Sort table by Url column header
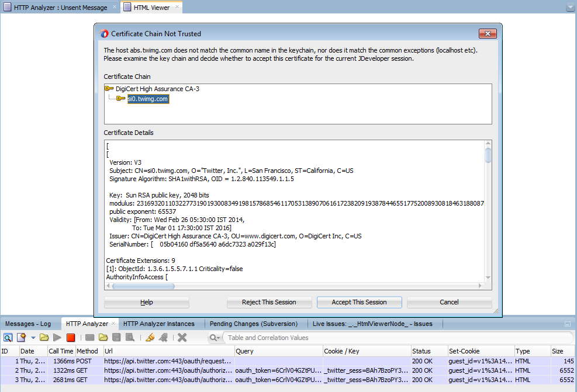 point(168,351)
